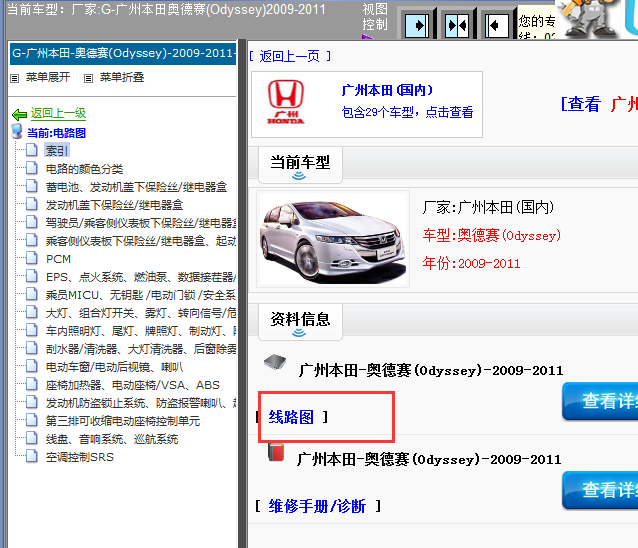
Task: Click 厂家:广州本田(国内) text
Action: (x=488, y=207)
